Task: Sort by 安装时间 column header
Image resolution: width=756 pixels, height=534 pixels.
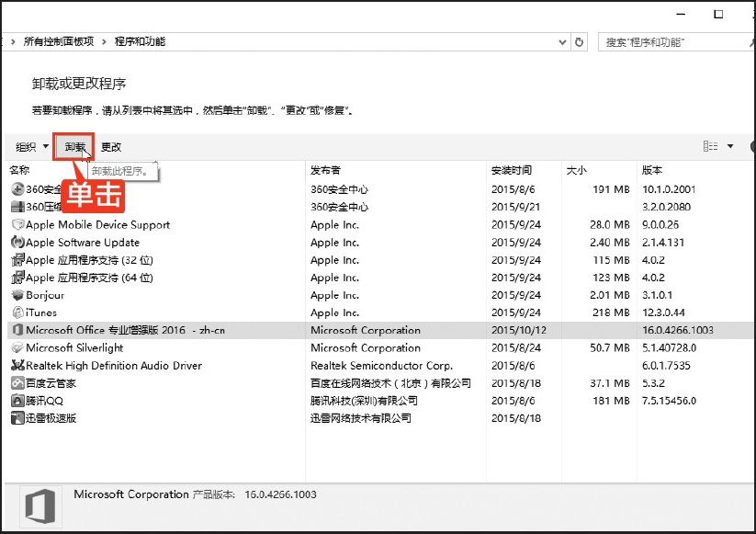Action: pyautogui.click(x=511, y=170)
